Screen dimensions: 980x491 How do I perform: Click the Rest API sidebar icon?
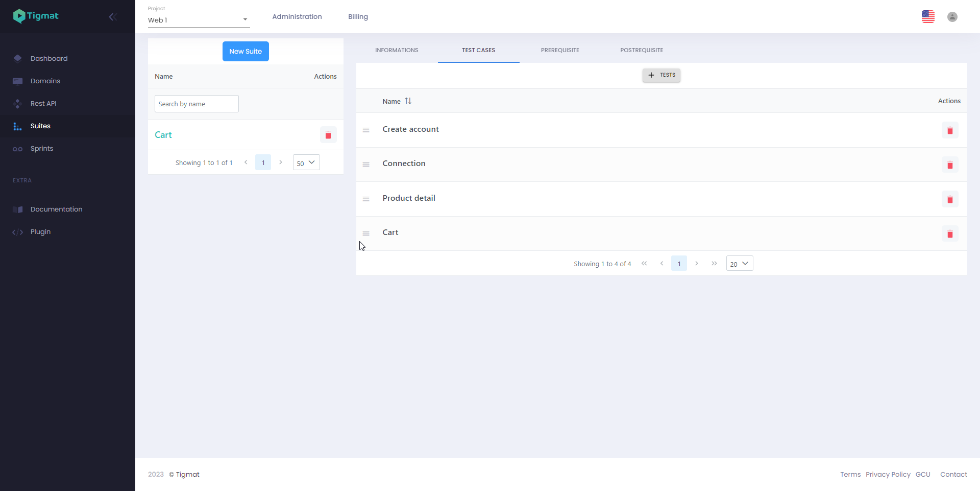17,103
